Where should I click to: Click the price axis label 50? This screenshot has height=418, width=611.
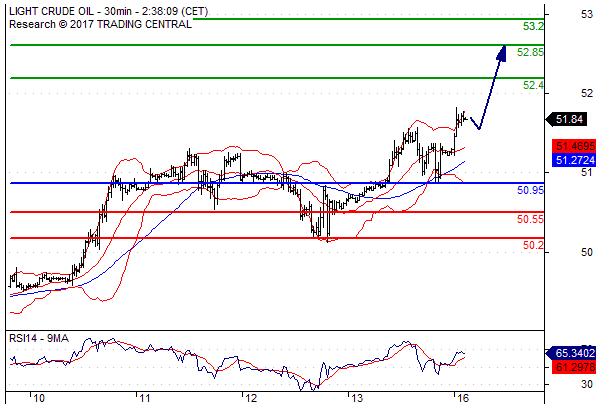587,252
